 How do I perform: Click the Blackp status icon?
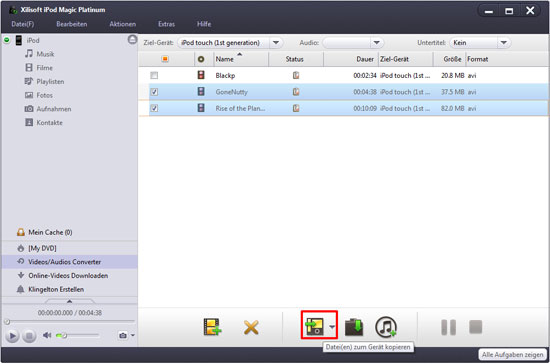point(296,75)
